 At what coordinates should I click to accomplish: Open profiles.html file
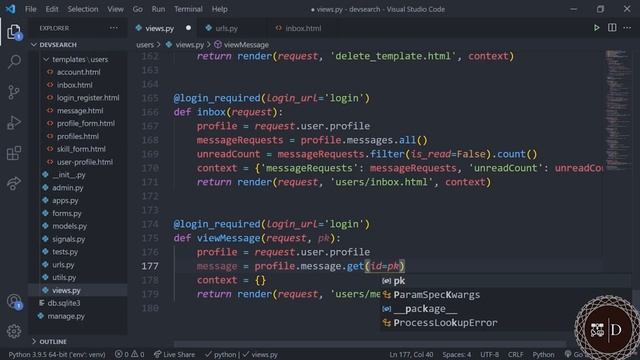[78, 136]
